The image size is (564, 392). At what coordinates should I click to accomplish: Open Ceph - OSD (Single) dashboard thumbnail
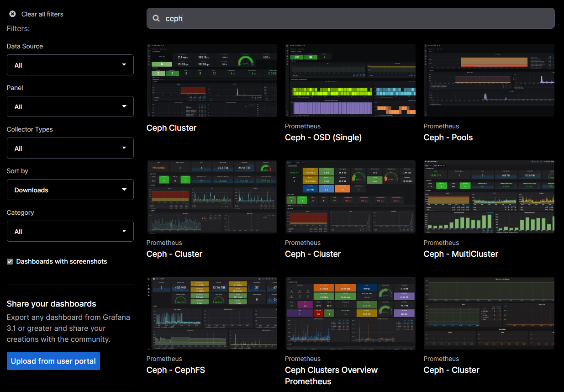[350, 80]
